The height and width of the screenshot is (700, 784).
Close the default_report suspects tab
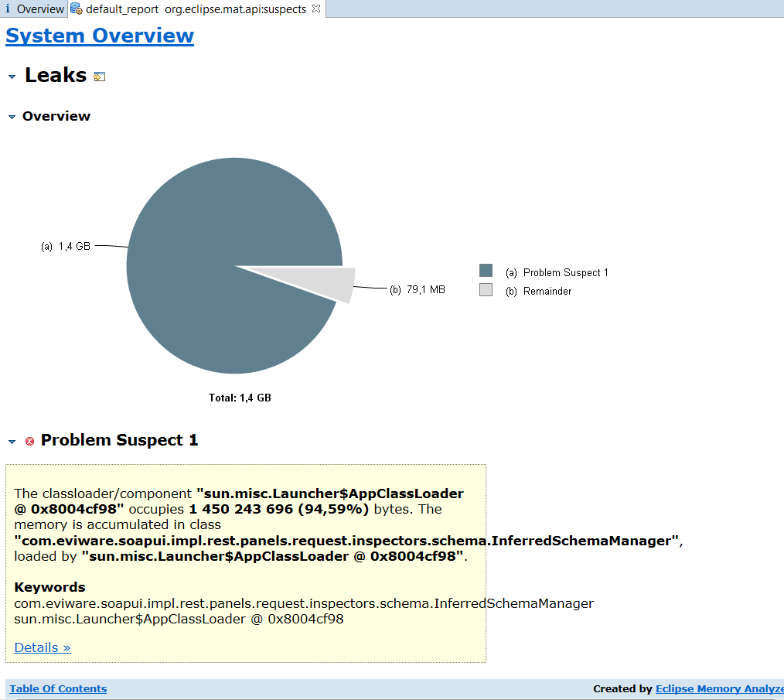(x=315, y=9)
